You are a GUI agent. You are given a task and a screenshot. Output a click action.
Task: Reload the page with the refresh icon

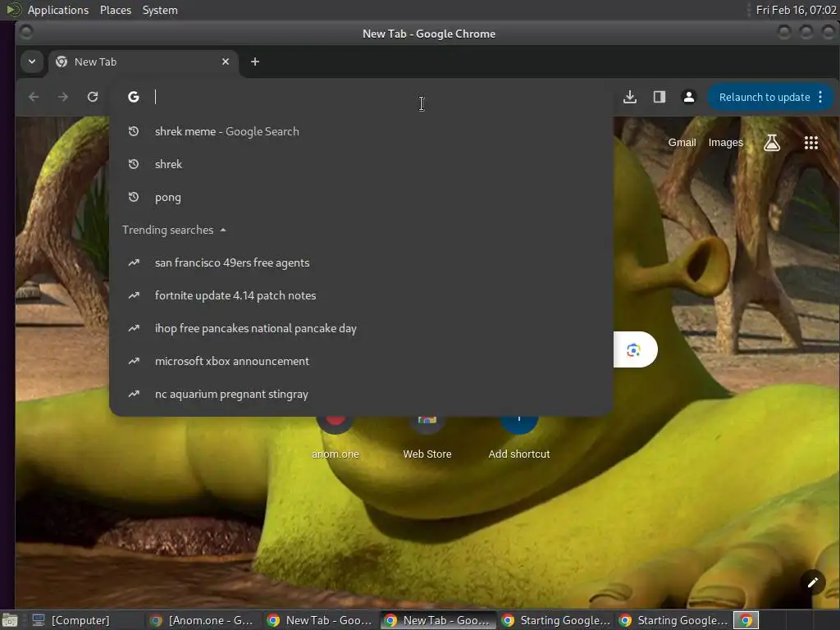pos(93,97)
